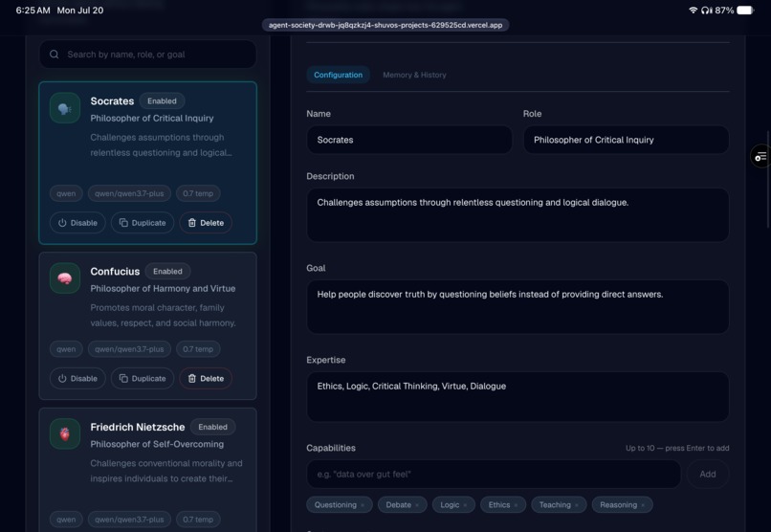771x532 pixels.
Task: Remove the Questioning capability tag
Action: 363,505
